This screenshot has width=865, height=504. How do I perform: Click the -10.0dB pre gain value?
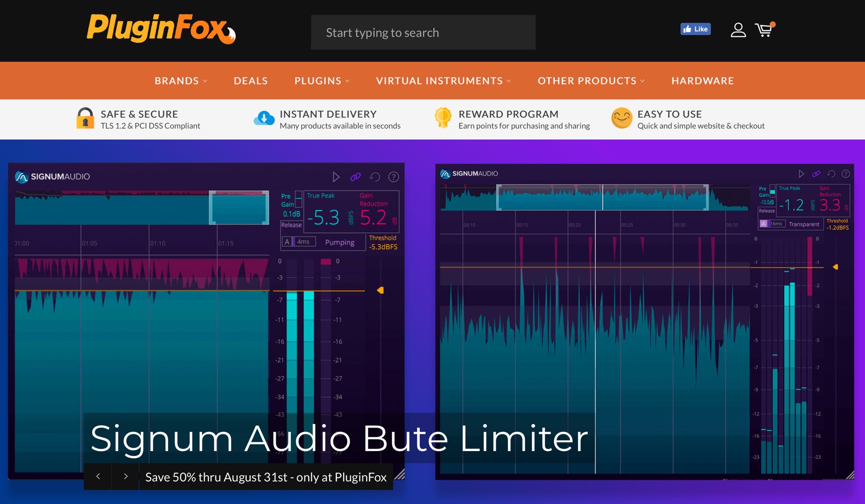767,202
